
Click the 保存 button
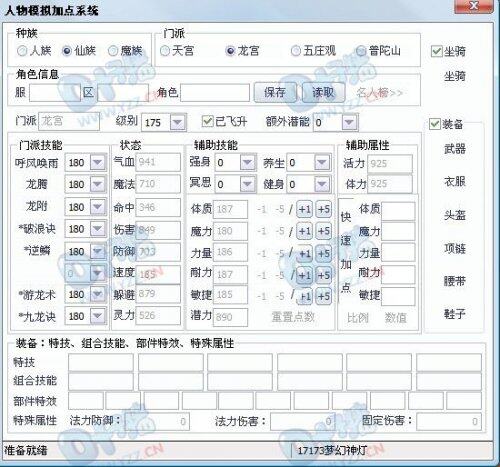coord(275,92)
